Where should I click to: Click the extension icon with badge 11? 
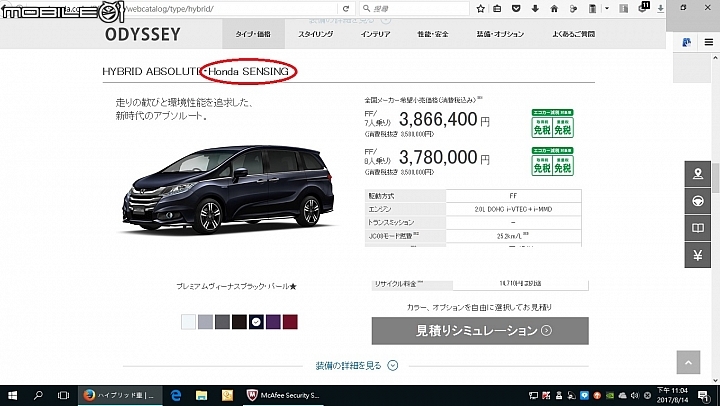[x=643, y=8]
